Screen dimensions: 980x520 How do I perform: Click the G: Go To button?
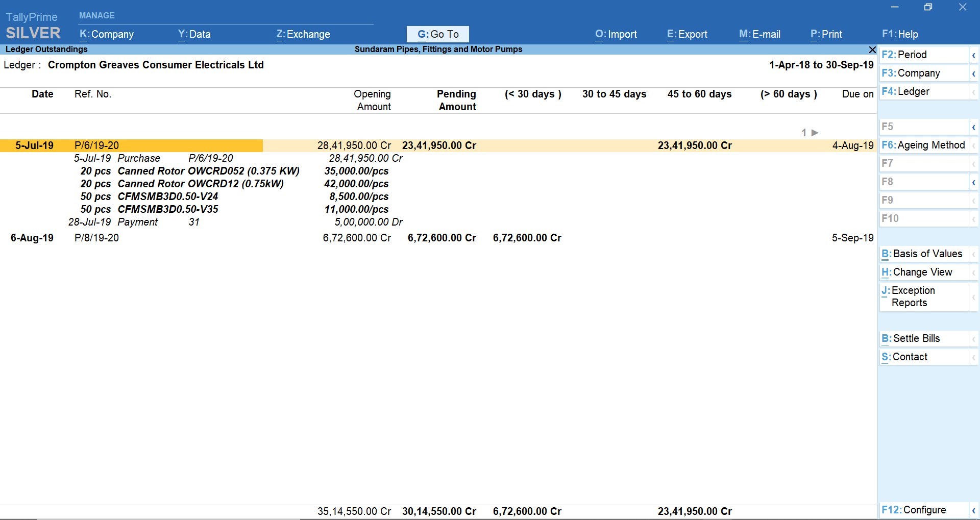(438, 34)
